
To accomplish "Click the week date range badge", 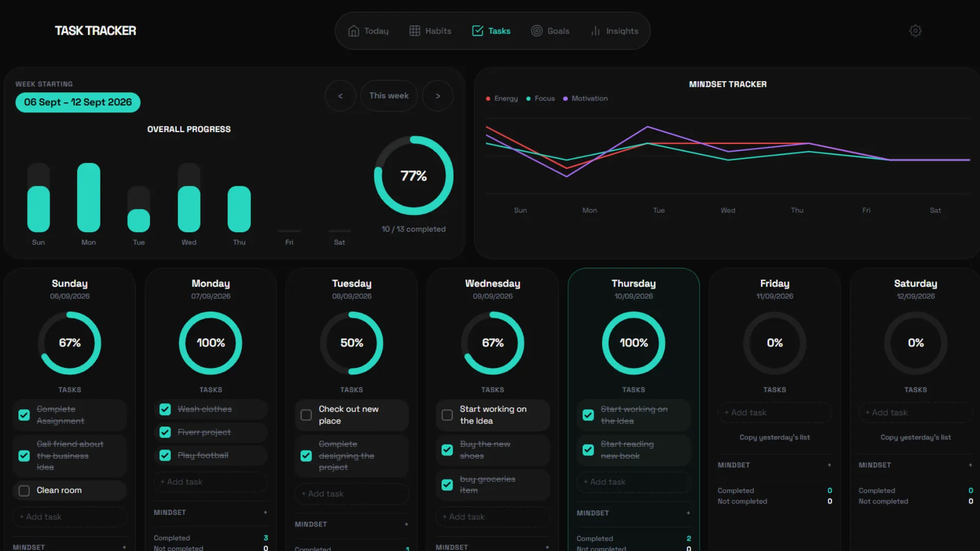I will tap(78, 102).
